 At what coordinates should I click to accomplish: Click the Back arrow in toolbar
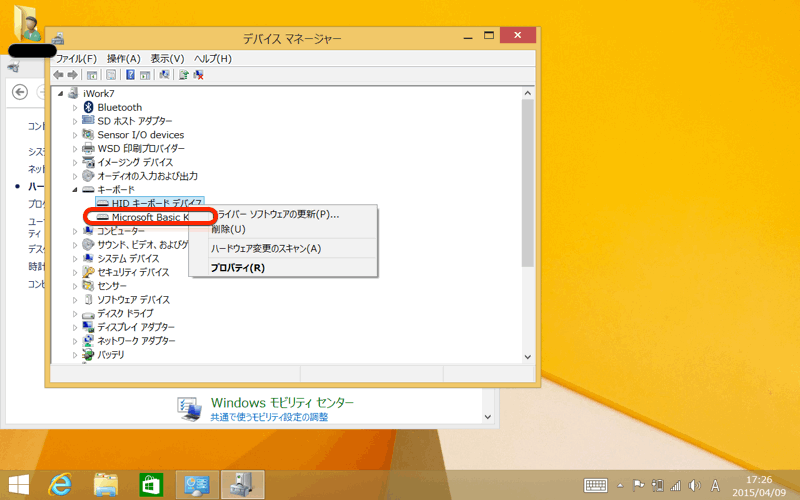click(x=59, y=74)
